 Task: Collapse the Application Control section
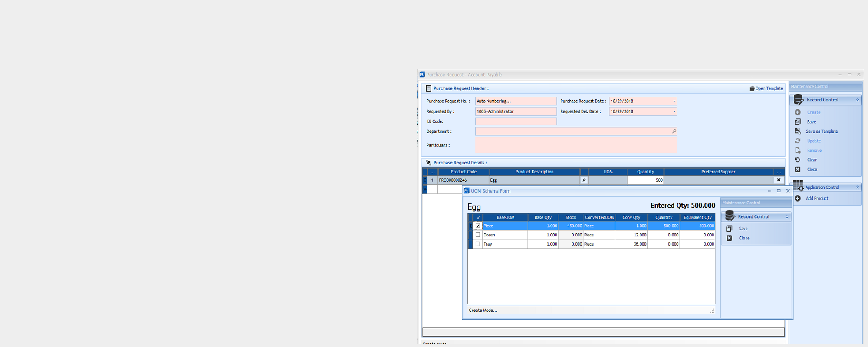(858, 187)
